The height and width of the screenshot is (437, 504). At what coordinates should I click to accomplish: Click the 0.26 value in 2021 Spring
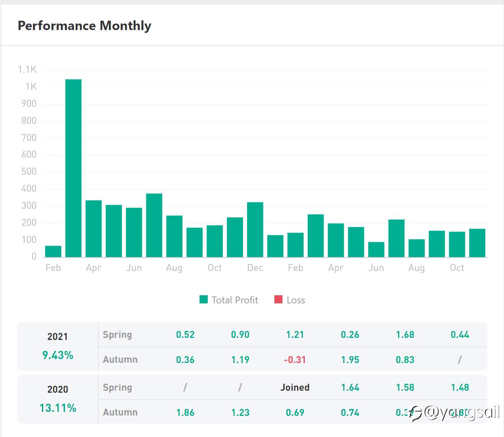tap(350, 335)
